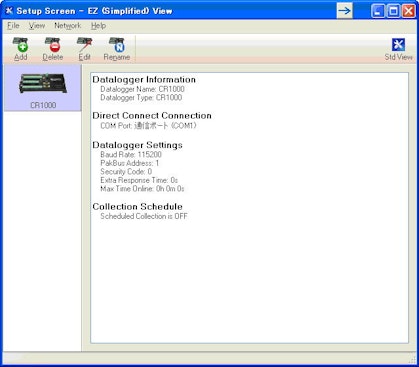Viewport: 419px width, 367px height.
Task: Click the 'Max Time Online: 0h 0m 0s' line
Action: click(x=142, y=189)
